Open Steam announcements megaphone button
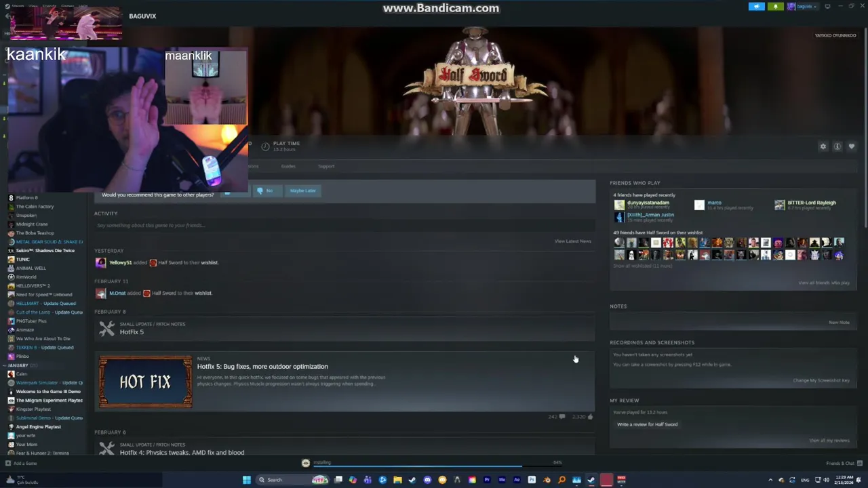 click(757, 6)
